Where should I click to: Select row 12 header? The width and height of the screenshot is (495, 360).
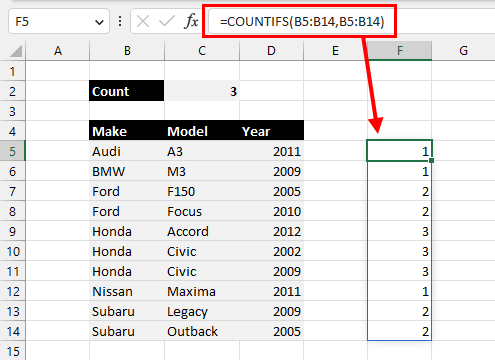[x=13, y=291]
